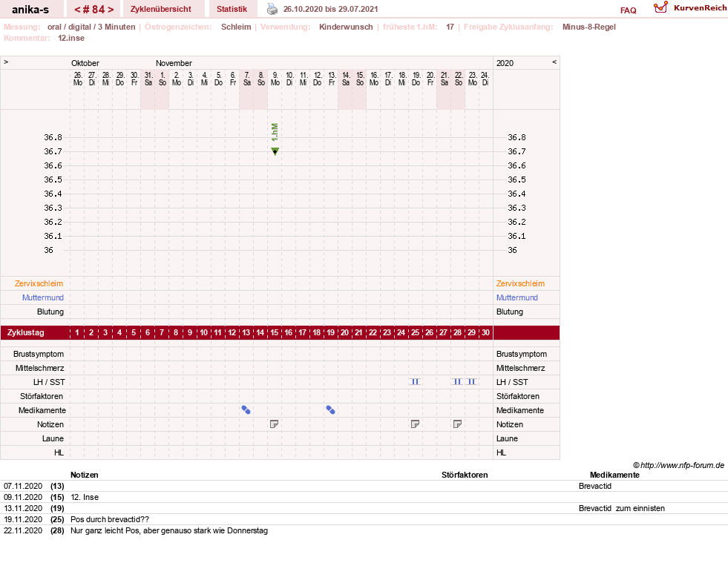This screenshot has height=563, width=728.
Task: Click the Zyklustag header label
Action: point(25,332)
